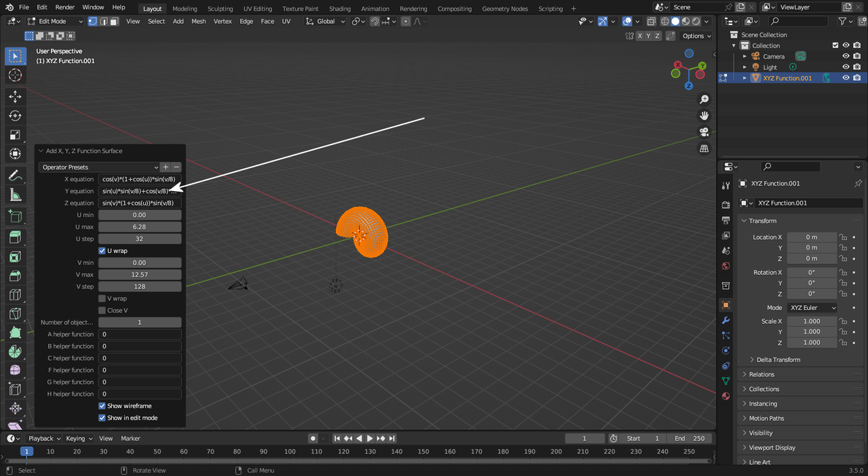Screen dimensions: 868x476
Task: Expand the Relations panel
Action: click(x=762, y=374)
